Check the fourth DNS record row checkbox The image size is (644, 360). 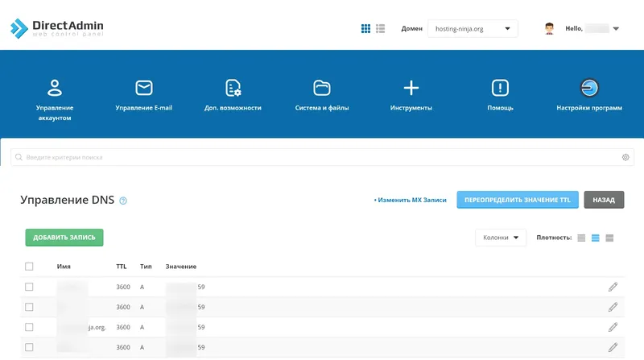tap(29, 347)
